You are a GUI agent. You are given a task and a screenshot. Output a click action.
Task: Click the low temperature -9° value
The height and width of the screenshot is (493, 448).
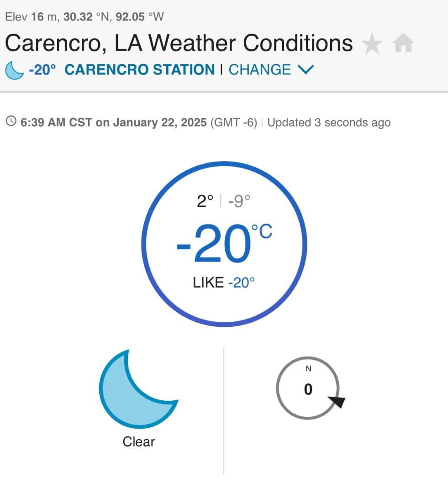[x=239, y=201]
